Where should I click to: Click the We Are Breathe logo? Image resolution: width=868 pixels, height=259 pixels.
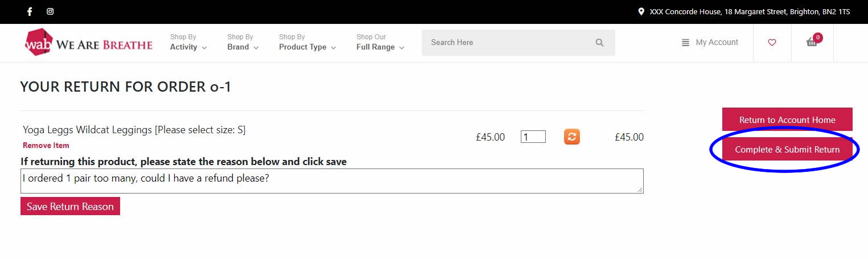click(x=89, y=43)
